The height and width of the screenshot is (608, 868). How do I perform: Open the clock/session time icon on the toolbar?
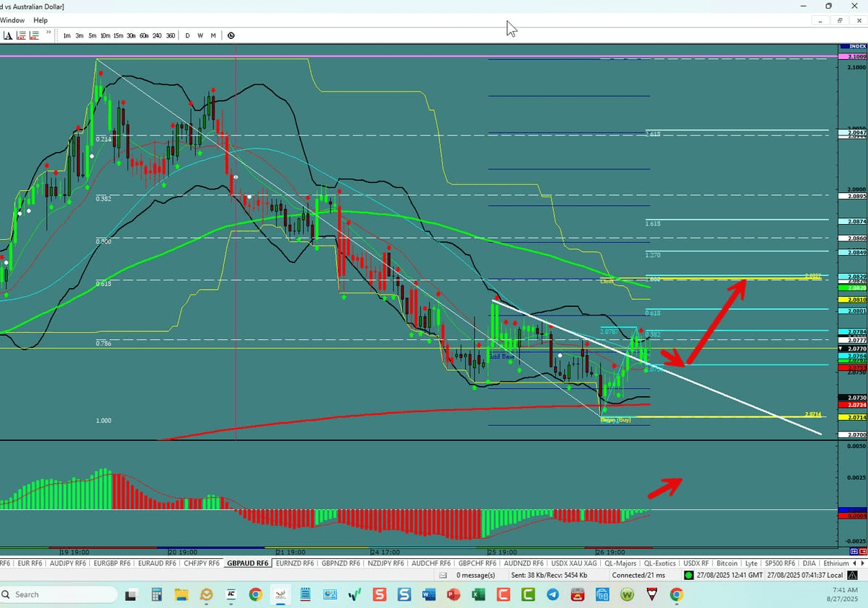[231, 35]
